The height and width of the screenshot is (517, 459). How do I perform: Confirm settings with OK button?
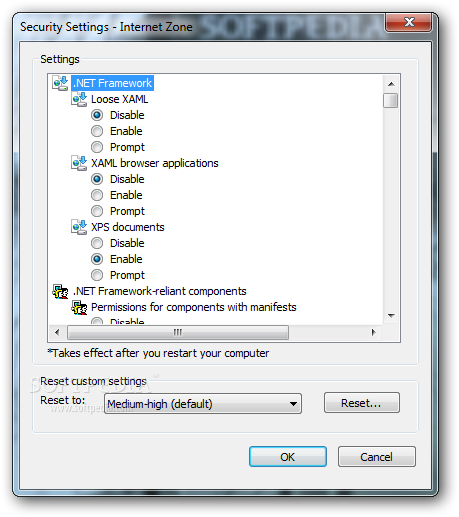click(288, 457)
